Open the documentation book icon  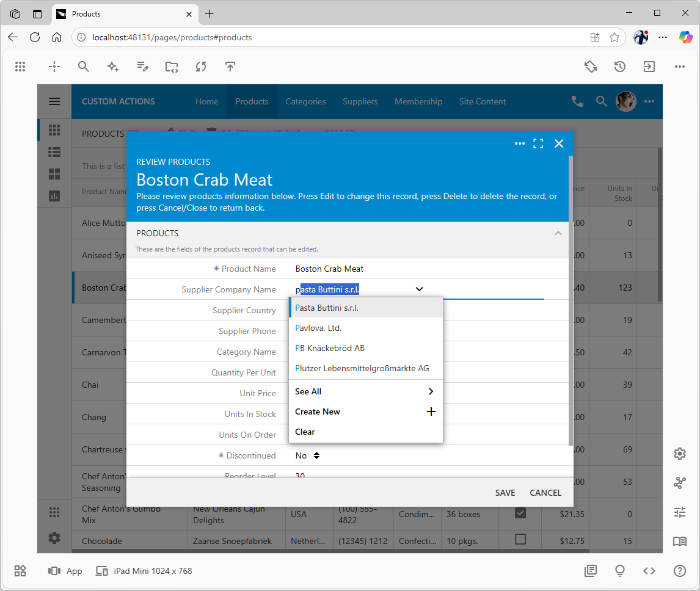(x=679, y=542)
